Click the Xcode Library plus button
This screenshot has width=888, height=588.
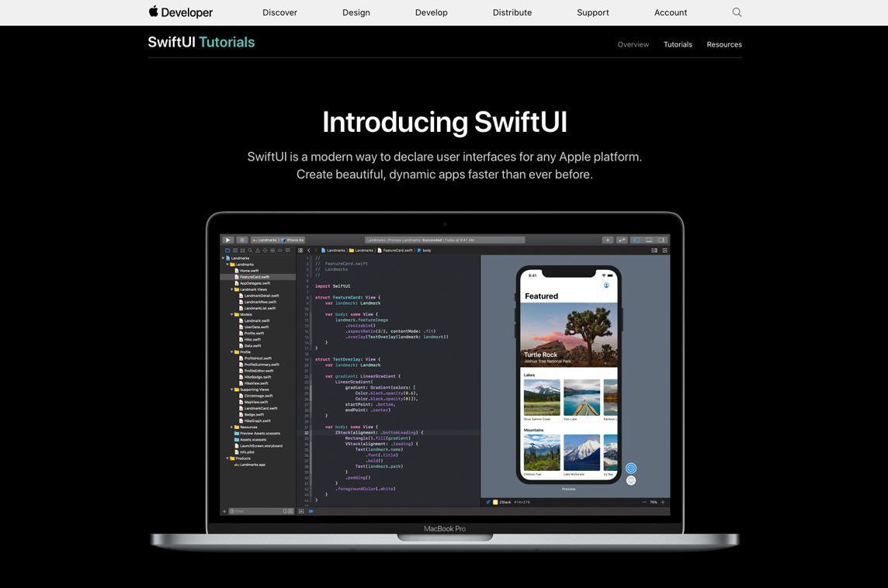607,240
